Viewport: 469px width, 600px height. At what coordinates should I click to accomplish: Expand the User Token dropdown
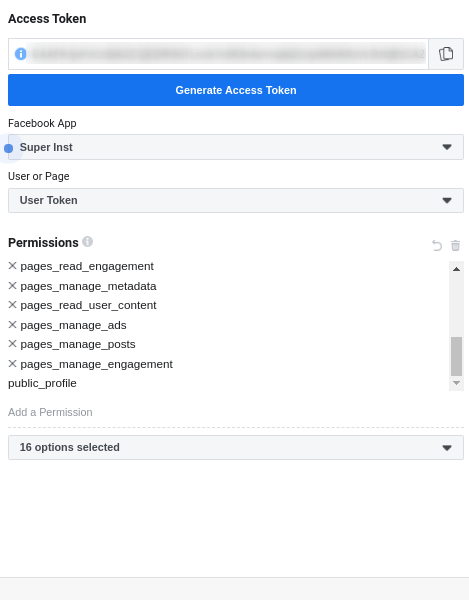[x=236, y=200]
